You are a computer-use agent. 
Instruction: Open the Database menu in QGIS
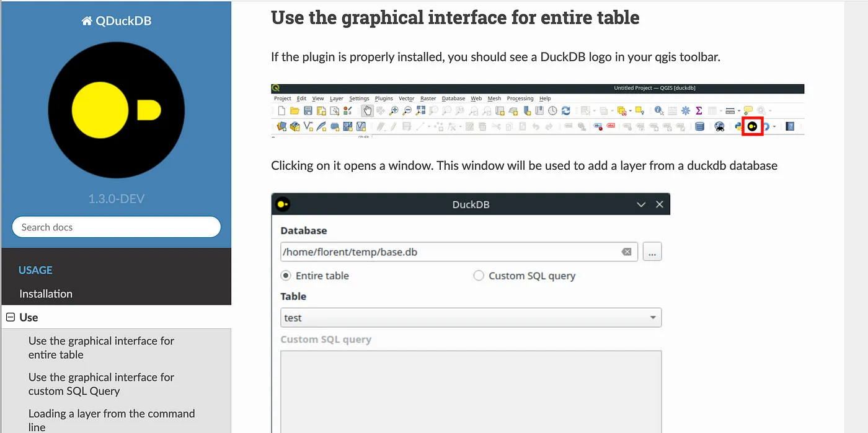coord(453,98)
